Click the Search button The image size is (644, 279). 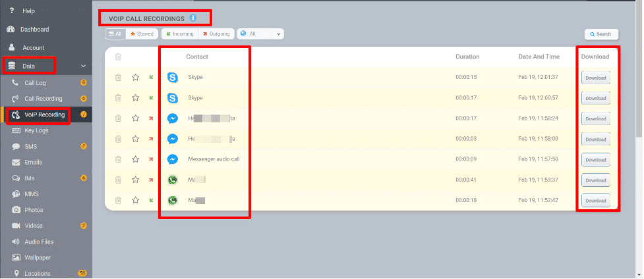(x=601, y=34)
